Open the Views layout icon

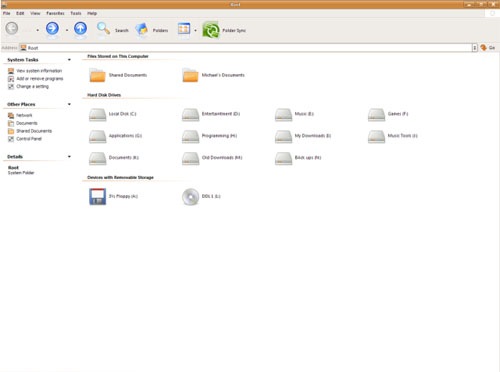[x=184, y=29]
